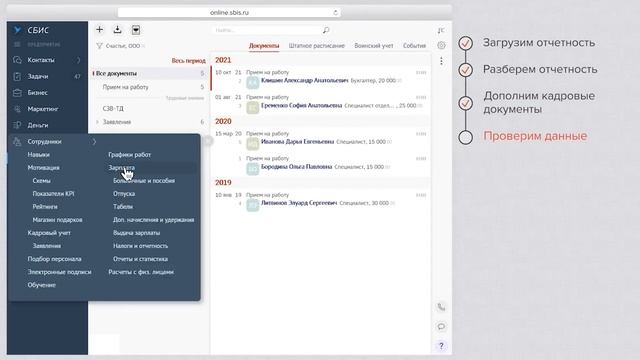The image size is (640, 360).
Task: Open Мотивация in the flyout menu
Action: click(44, 168)
